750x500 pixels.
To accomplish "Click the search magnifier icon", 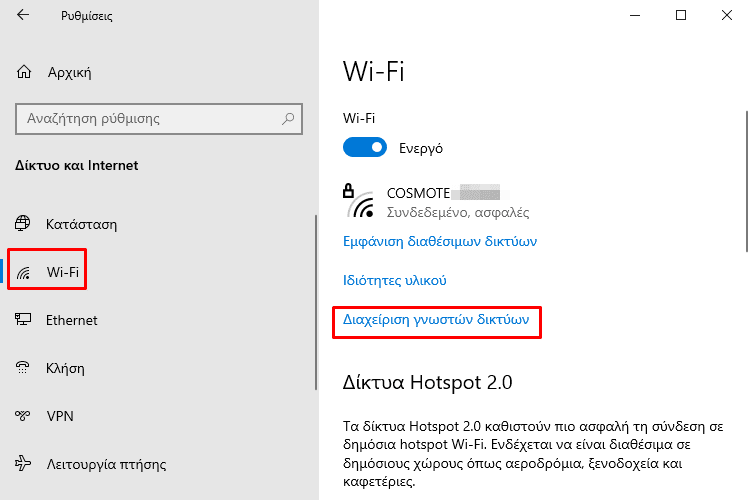I will point(288,118).
